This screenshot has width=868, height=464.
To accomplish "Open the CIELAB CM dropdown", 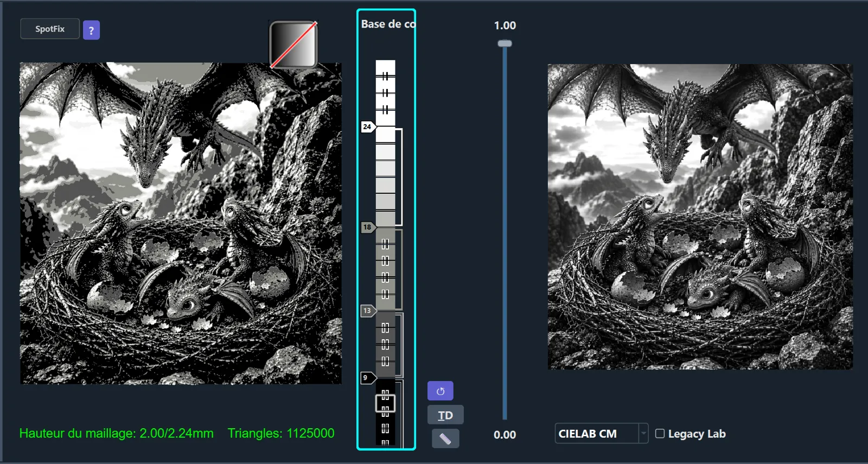I will click(601, 434).
